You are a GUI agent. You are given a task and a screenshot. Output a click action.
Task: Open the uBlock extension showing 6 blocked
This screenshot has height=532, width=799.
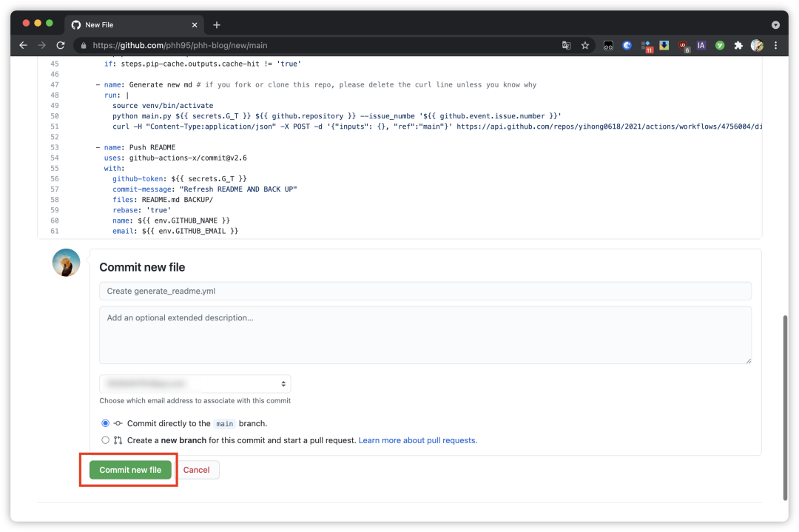[682, 45]
